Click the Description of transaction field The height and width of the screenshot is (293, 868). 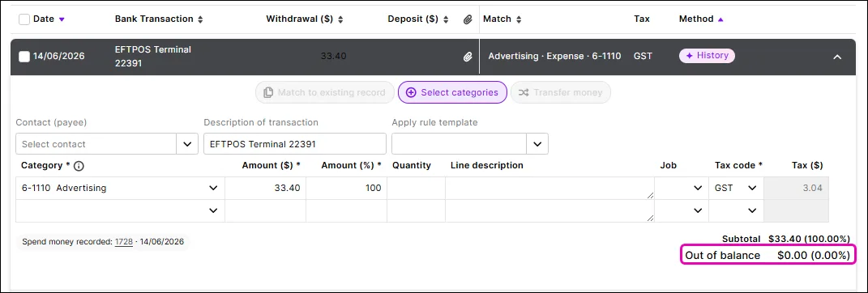click(x=294, y=144)
